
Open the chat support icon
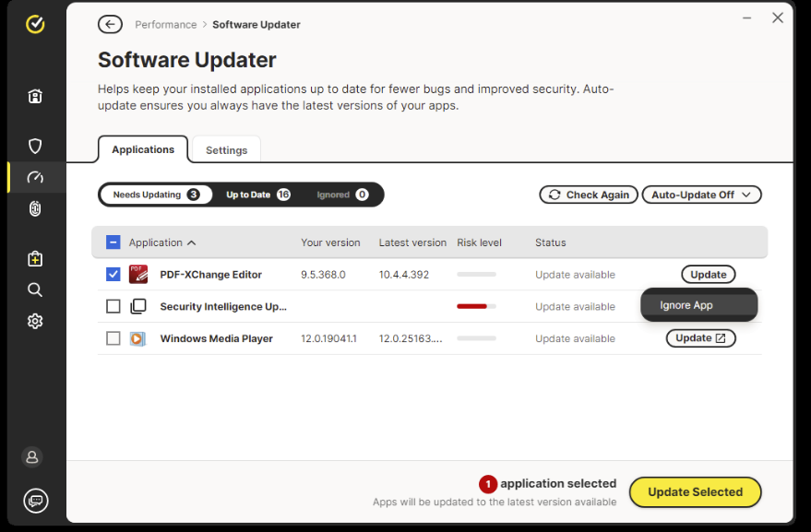[x=36, y=501]
